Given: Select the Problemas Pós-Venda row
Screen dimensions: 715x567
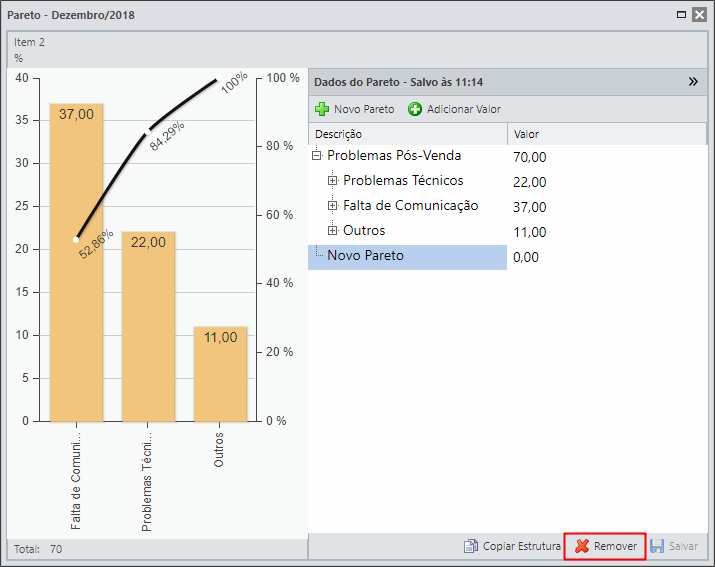Looking at the screenshot, I should point(508,156).
